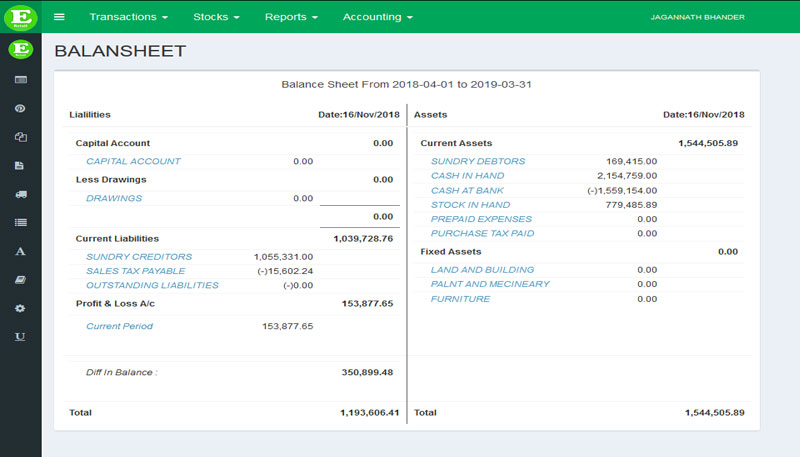Image resolution: width=800 pixels, height=457 pixels.
Task: Click the BALANSHEET page heading
Action: pyautogui.click(x=120, y=51)
